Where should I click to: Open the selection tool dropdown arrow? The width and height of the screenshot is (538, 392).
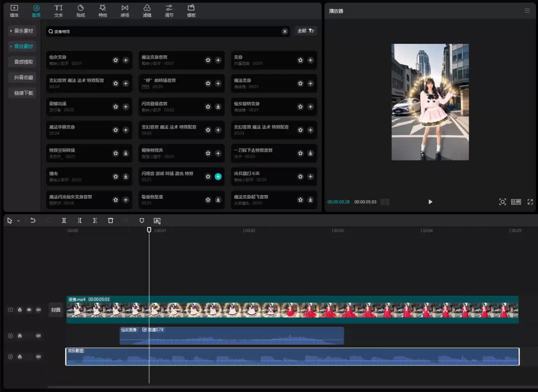tap(19, 221)
